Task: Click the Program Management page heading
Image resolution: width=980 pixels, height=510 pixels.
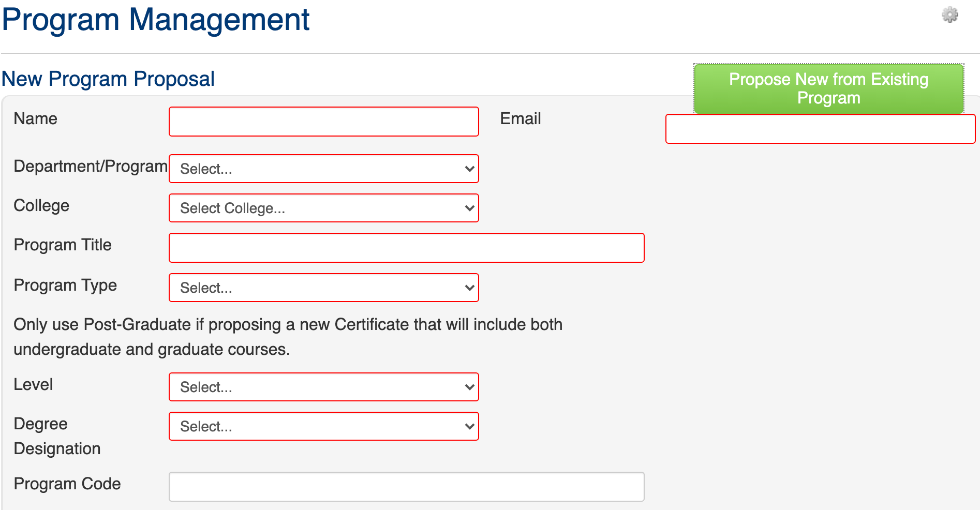Action: click(x=155, y=20)
